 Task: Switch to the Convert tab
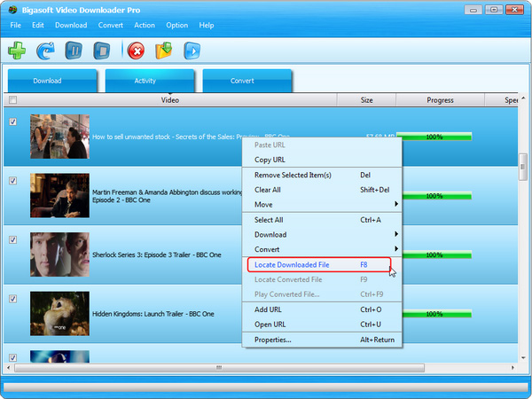247,81
